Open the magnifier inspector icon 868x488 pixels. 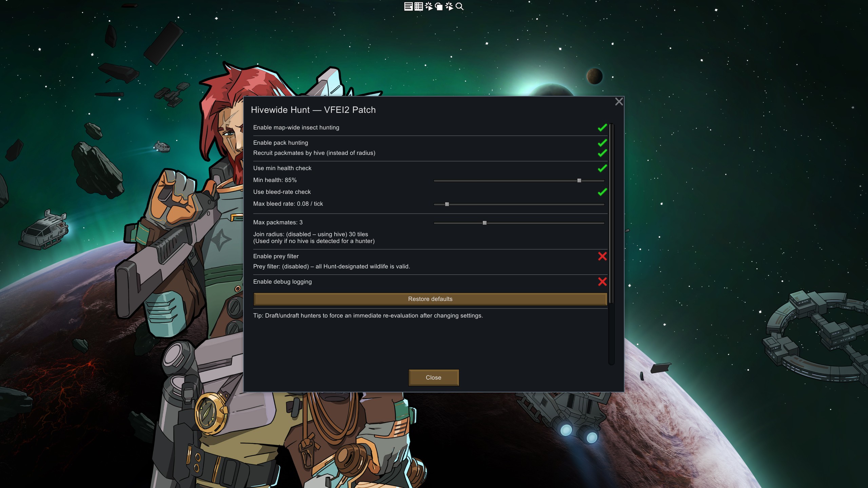coord(459,6)
